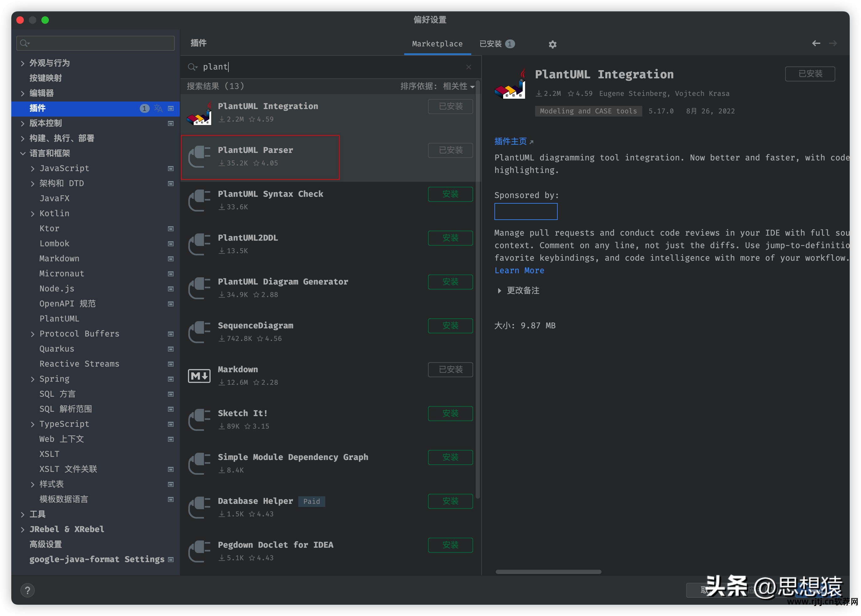Expand 更改备注 section

(x=499, y=290)
